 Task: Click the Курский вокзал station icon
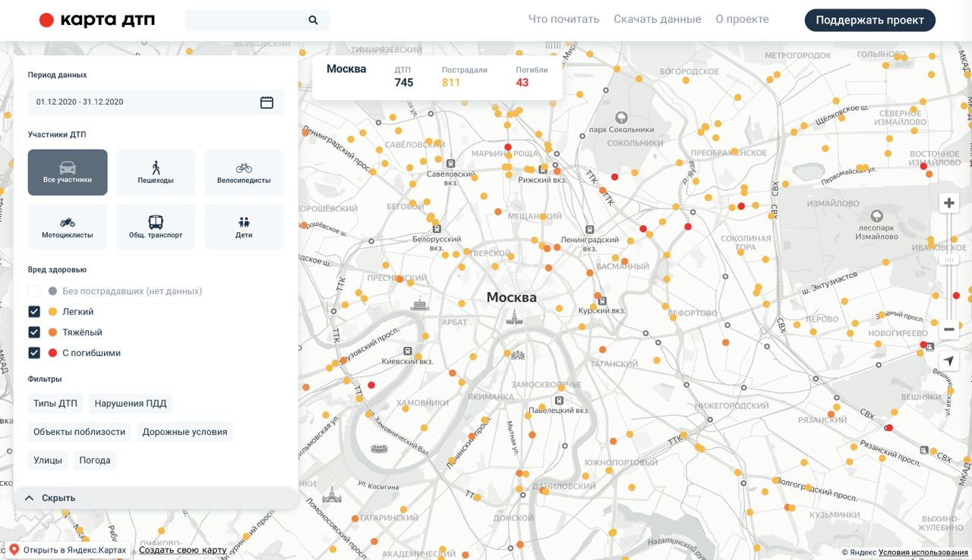(602, 300)
